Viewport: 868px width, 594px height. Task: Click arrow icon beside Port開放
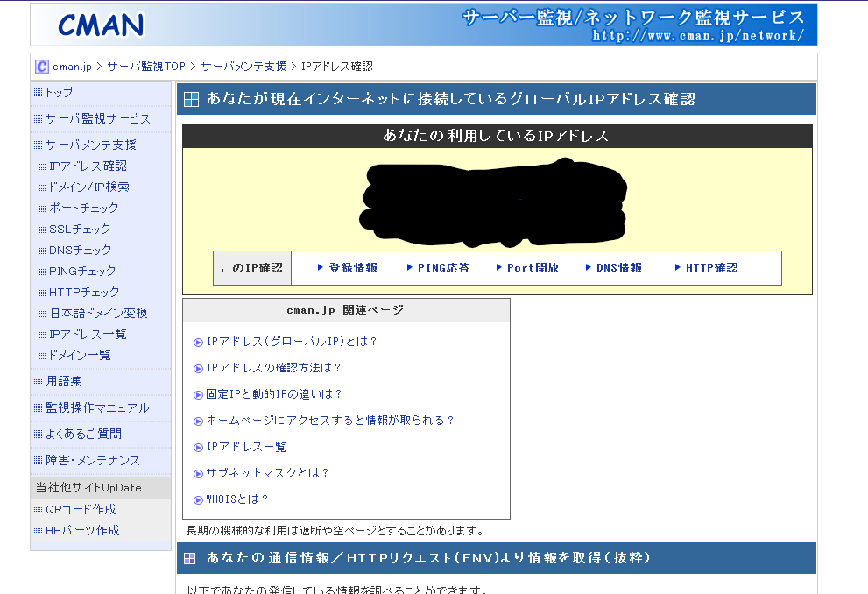point(498,267)
